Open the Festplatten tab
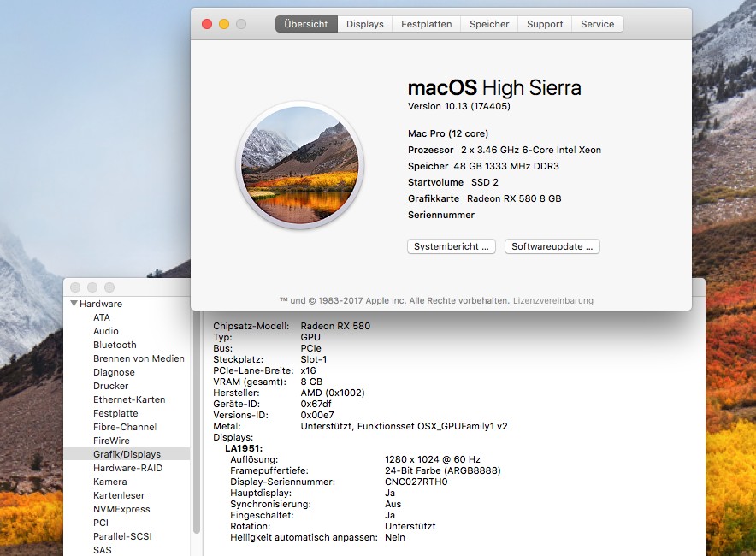Screen dimensions: 756x556 click(x=426, y=24)
